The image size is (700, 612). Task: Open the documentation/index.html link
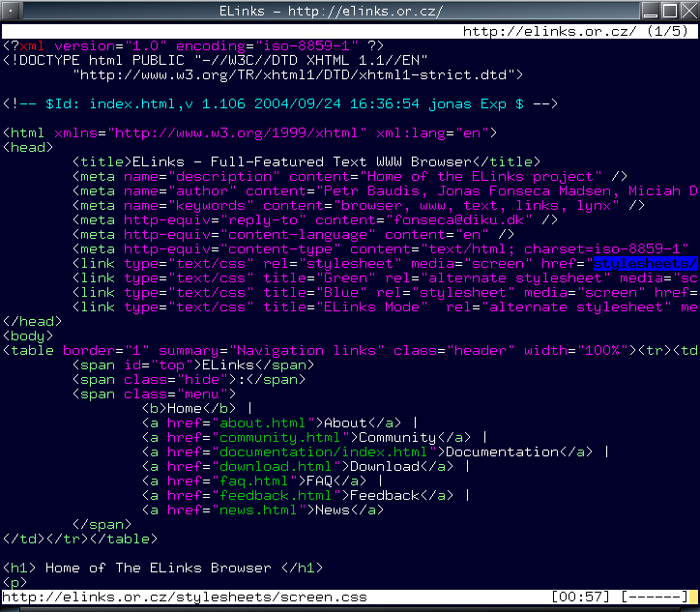tap(323, 452)
